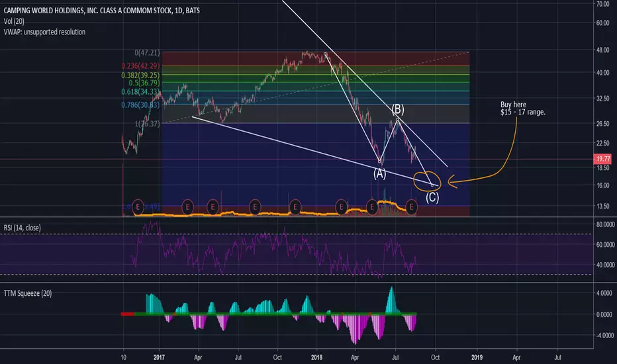Click the 'Buy here $15 - 17 range.' note
The width and height of the screenshot is (617, 364).
(523, 109)
